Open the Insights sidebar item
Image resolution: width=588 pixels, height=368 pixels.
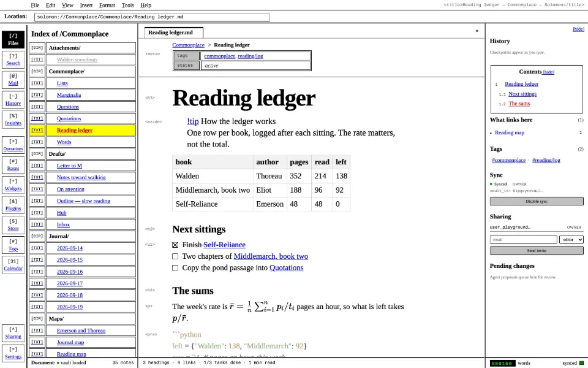pos(13,120)
